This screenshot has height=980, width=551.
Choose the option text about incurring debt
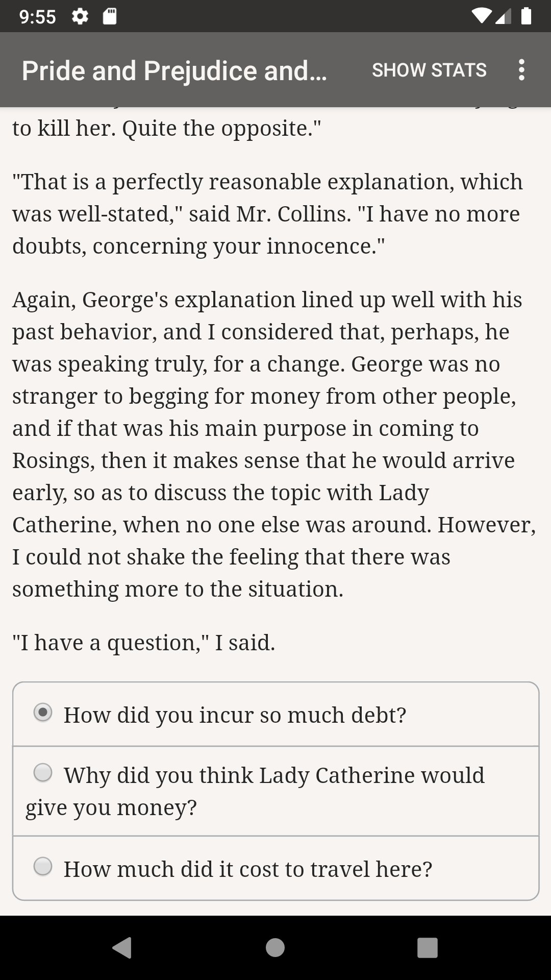(x=235, y=715)
